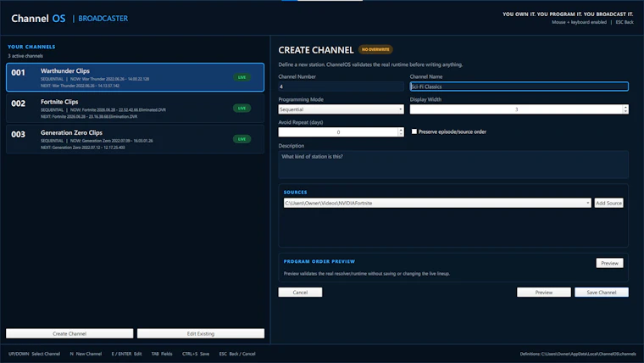Click LIVE badge on Fortnite Clips
This screenshot has width=644, height=363.
pyautogui.click(x=241, y=108)
